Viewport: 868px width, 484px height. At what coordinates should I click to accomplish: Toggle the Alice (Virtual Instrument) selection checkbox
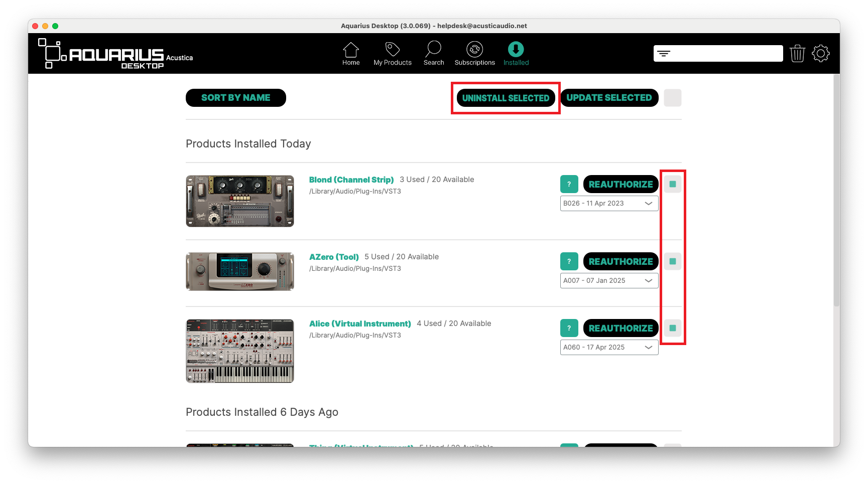click(673, 328)
